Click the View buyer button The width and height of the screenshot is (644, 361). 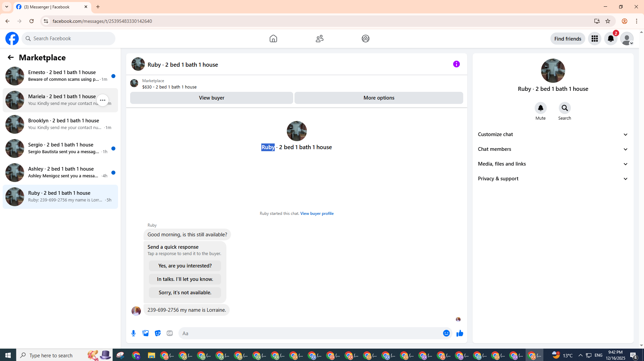click(212, 98)
